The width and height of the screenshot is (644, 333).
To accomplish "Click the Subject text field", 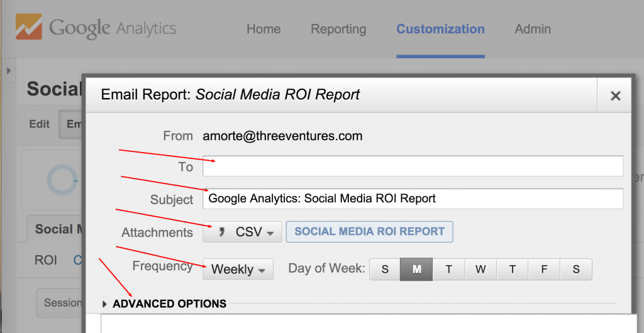I will click(413, 199).
